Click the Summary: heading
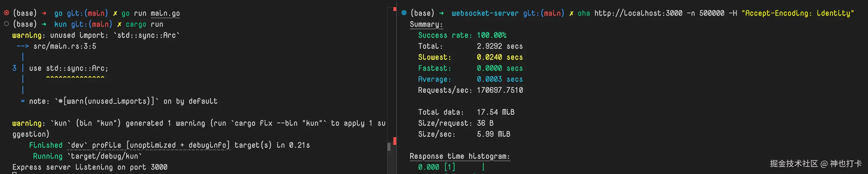The width and height of the screenshot is (868, 174). (x=426, y=24)
